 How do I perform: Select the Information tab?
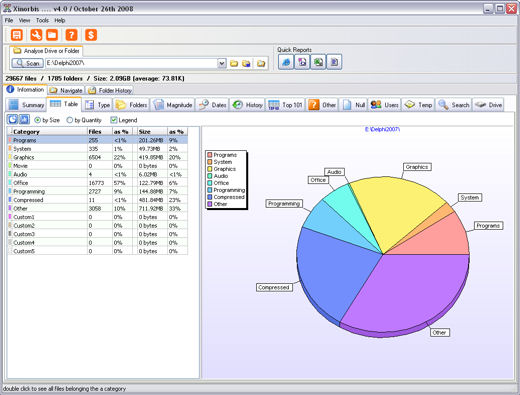tap(25, 90)
